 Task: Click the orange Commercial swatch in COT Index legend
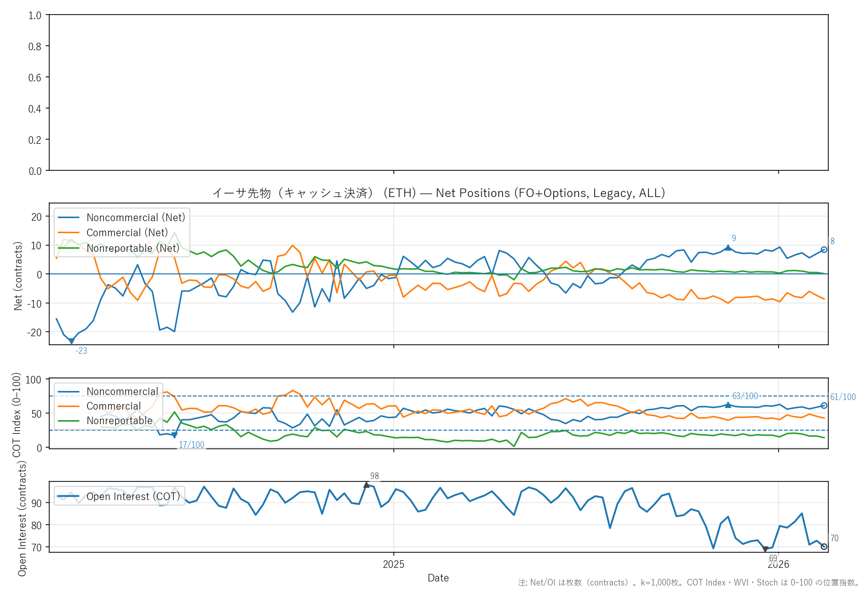[69, 406]
